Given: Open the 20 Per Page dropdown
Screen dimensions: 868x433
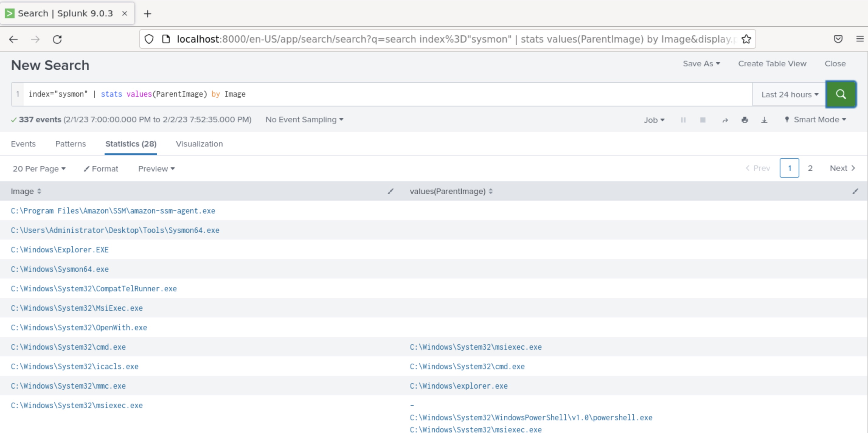Looking at the screenshot, I should pos(39,169).
